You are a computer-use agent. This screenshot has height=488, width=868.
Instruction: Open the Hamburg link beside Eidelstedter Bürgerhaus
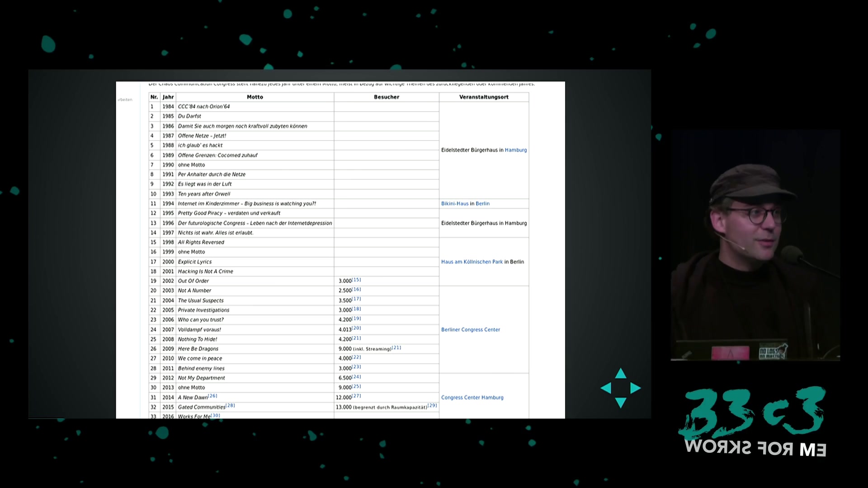pyautogui.click(x=516, y=150)
